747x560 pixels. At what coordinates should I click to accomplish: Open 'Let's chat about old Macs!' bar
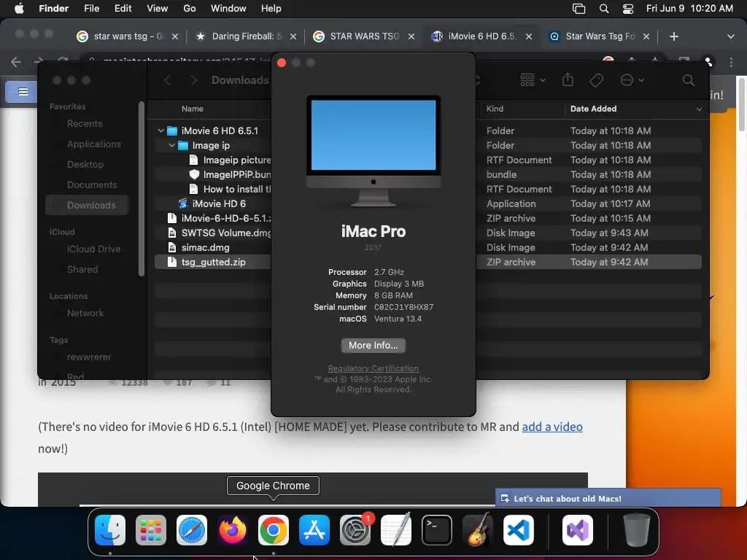tap(608, 498)
